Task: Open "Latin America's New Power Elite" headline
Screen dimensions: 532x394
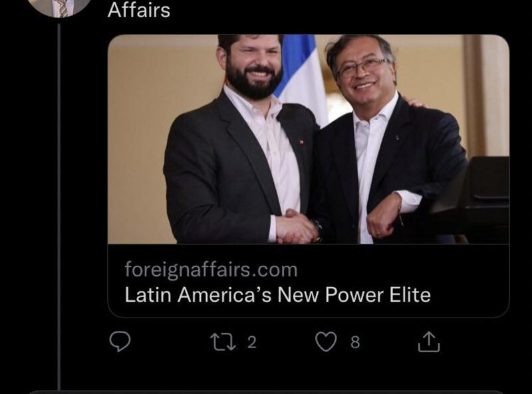Action: [277, 294]
